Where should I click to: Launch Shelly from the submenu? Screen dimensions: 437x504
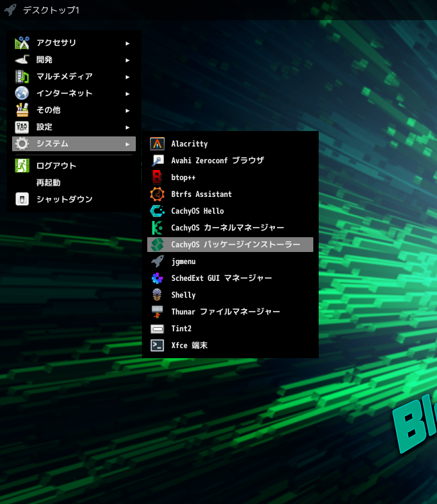(230, 295)
